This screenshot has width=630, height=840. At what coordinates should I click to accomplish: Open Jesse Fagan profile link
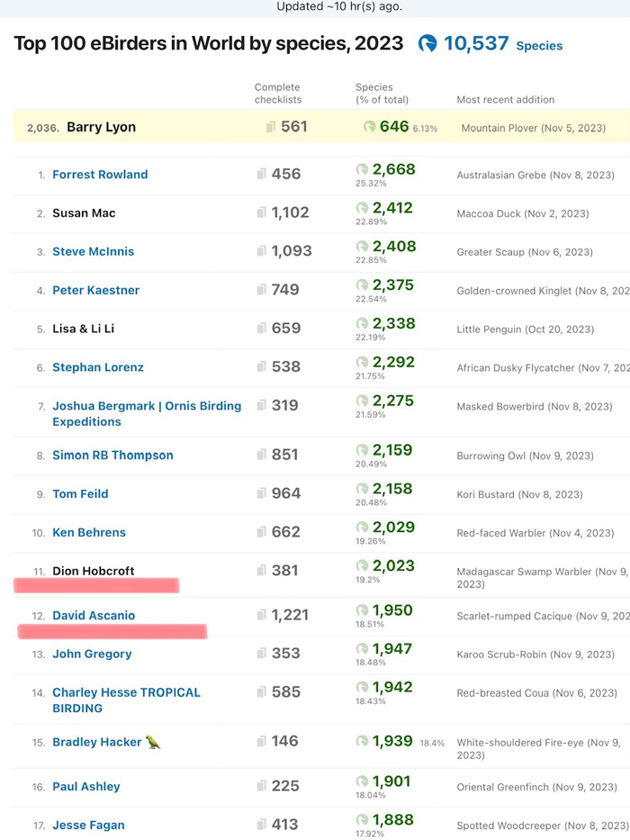pyautogui.click(x=88, y=825)
